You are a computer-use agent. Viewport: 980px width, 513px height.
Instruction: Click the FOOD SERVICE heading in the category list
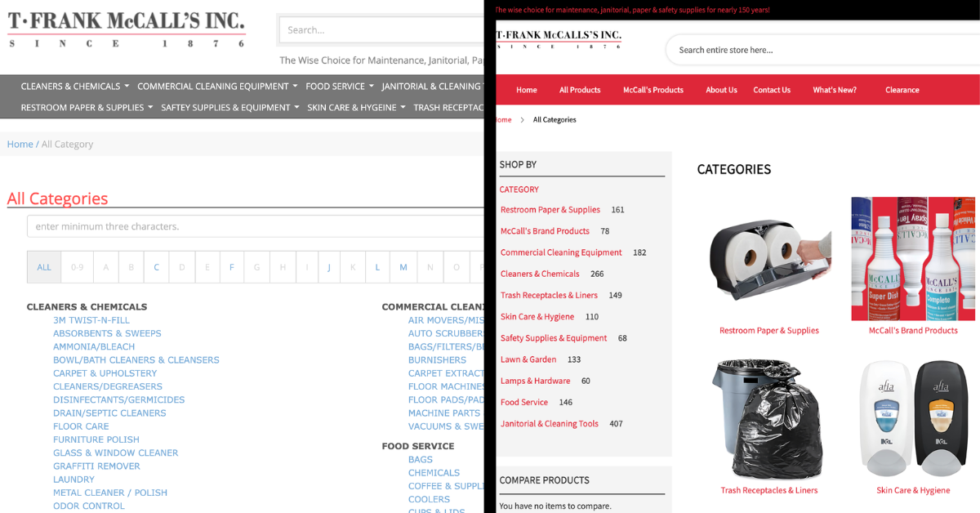coord(417,446)
